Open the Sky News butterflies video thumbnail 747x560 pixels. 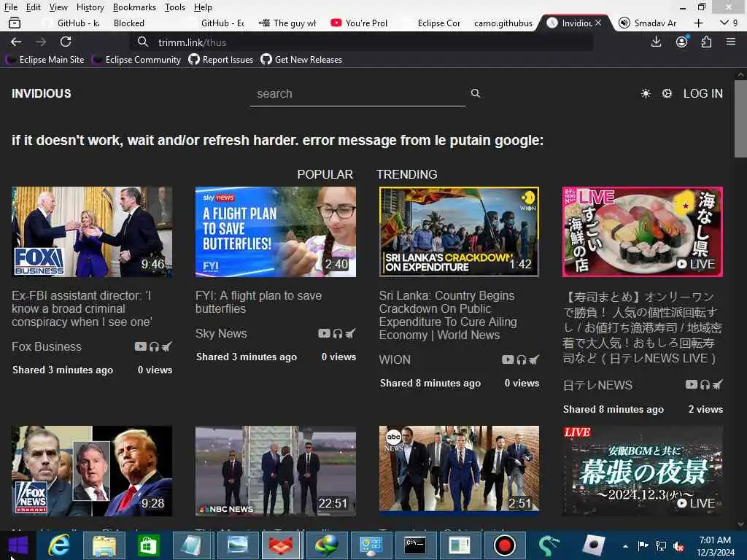tap(275, 232)
